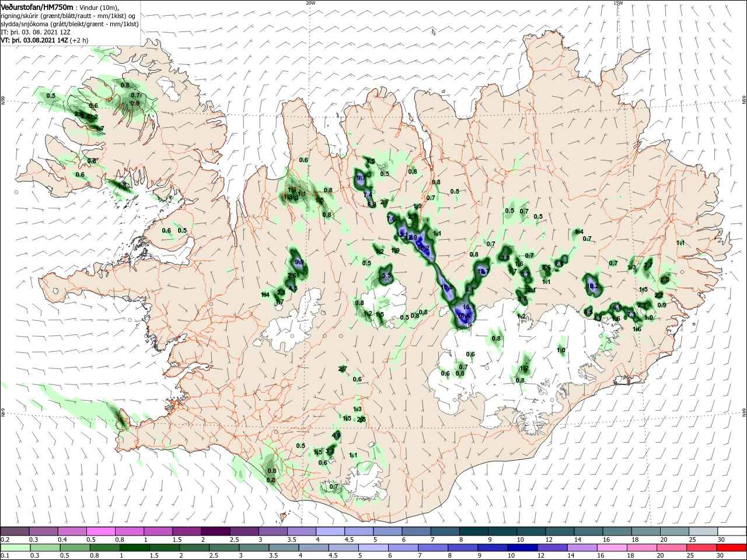The height and width of the screenshot is (560, 747).
Task: Click the "0.1" label in the lower legend
Action: click(x=5, y=556)
